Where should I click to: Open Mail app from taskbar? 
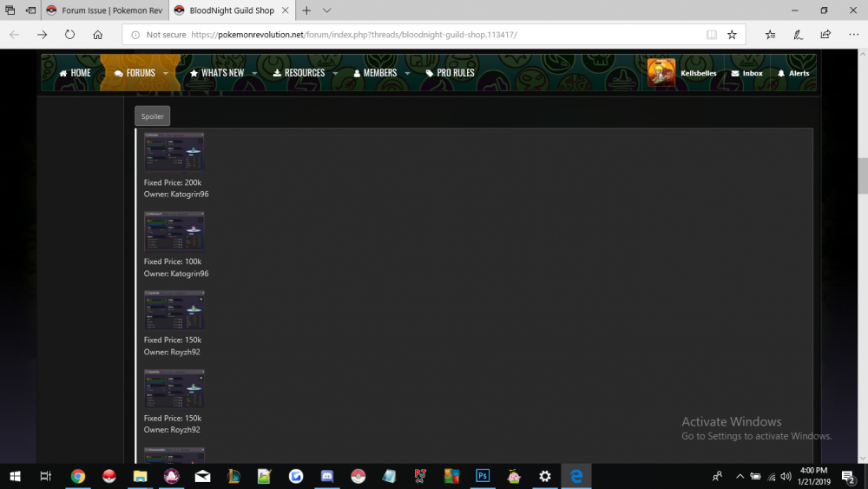point(202,476)
